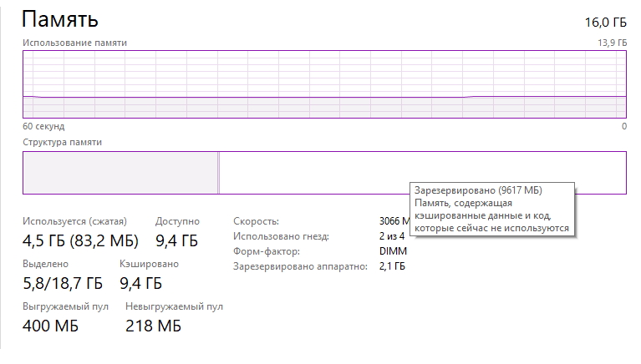
Task: Click the "Память" heading
Action: 60,18
